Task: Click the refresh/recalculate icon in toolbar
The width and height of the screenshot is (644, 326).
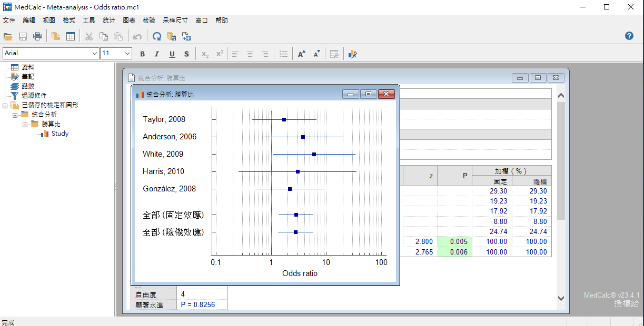Action: point(156,36)
